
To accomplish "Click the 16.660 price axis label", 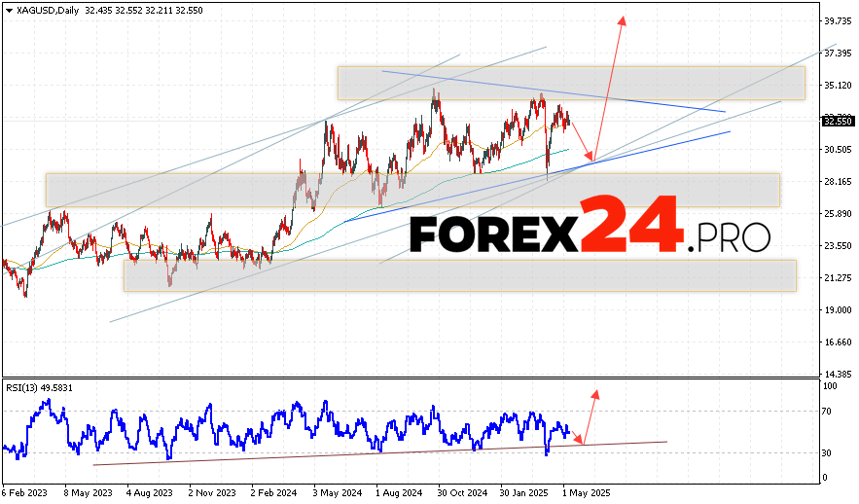I will pos(839,342).
